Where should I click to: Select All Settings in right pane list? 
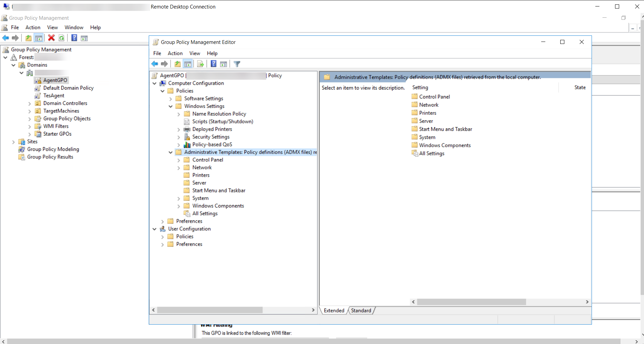[x=432, y=154]
